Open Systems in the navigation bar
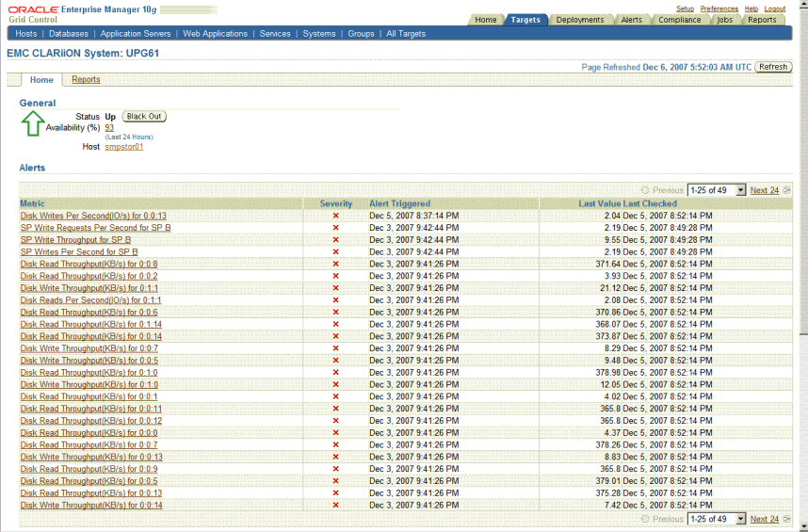 point(319,34)
